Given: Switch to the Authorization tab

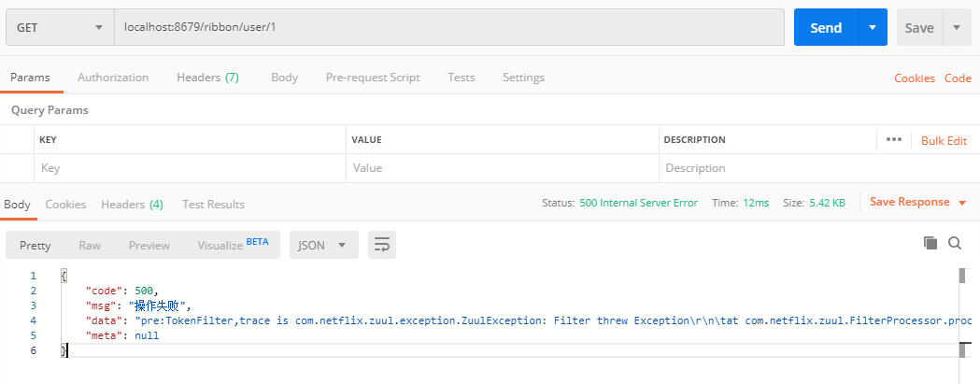Looking at the screenshot, I should [113, 78].
